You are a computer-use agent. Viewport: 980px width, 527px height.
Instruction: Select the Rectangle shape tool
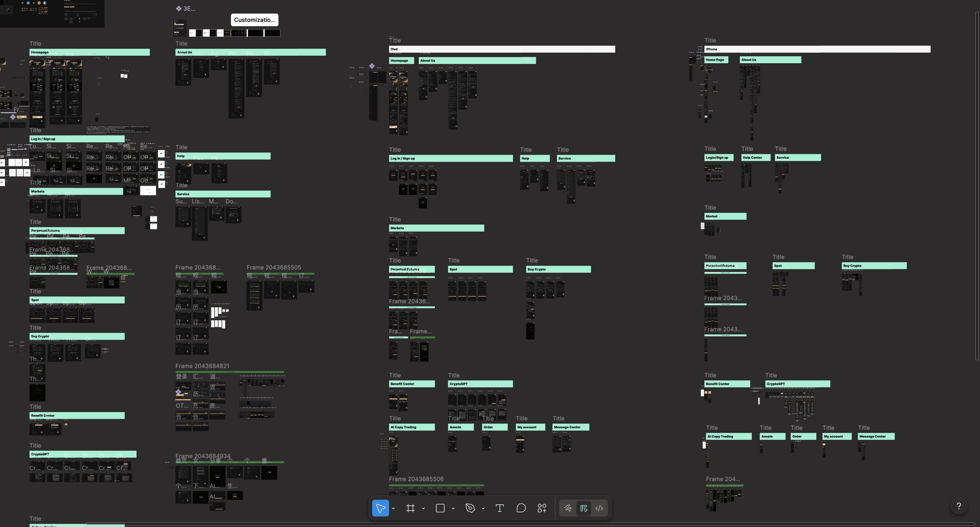pos(440,508)
